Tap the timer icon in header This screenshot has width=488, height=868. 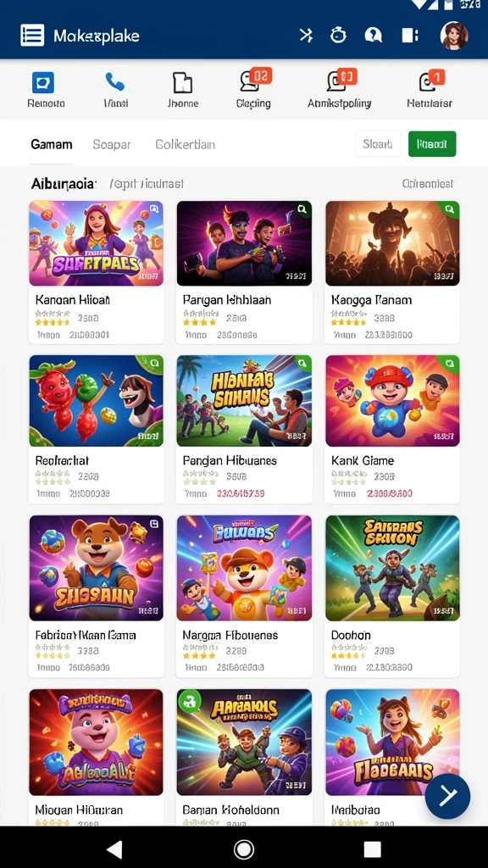pyautogui.click(x=338, y=36)
